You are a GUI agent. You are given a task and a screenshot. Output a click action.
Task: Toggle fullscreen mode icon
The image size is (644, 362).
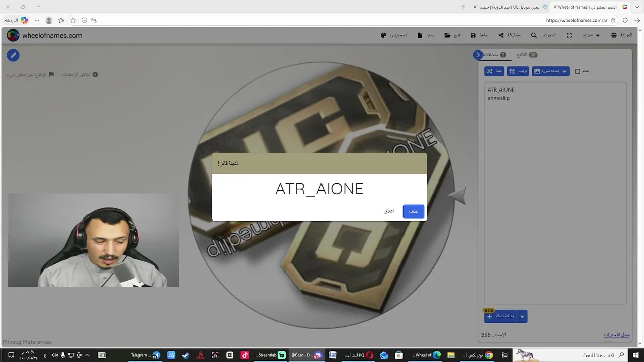(569, 35)
